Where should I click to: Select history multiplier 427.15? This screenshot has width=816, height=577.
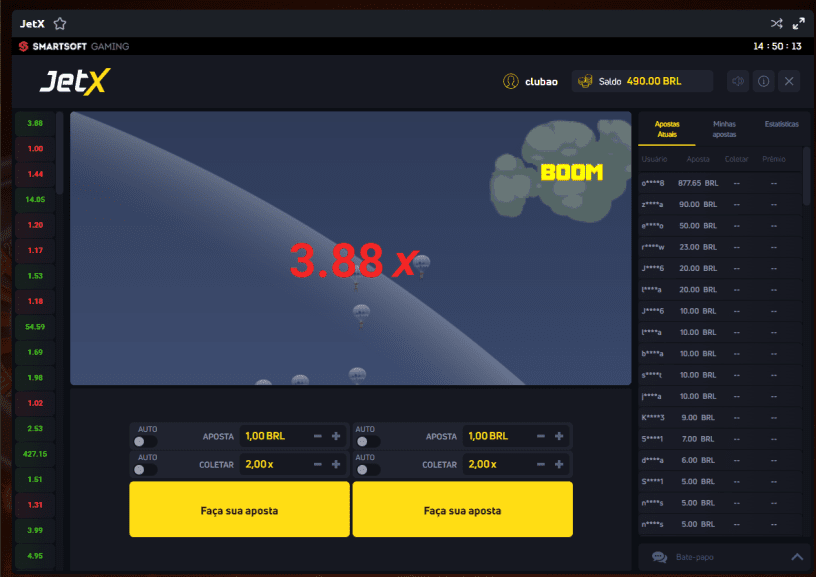35,454
